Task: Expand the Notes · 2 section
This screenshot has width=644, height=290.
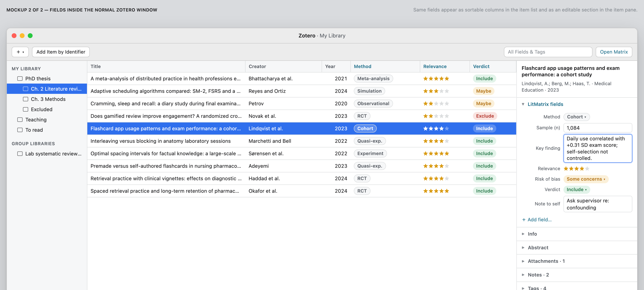Action: (577, 275)
